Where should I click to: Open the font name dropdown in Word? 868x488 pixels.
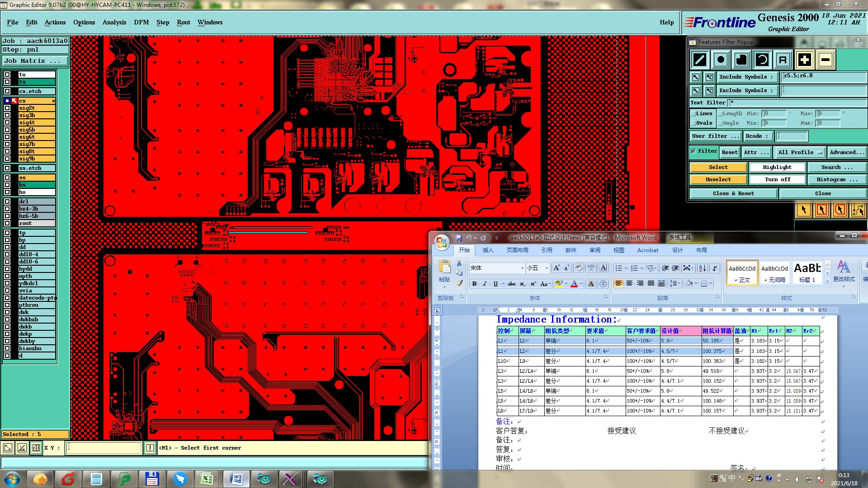522,268
